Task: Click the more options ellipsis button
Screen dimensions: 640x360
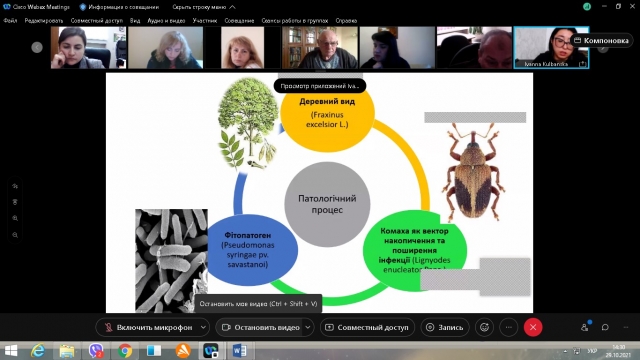Action: click(509, 327)
